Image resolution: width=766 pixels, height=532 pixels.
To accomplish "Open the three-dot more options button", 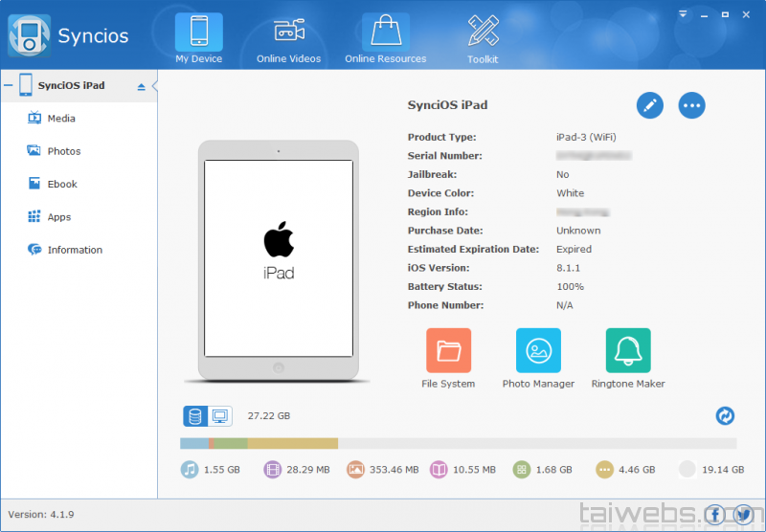I will pos(691,105).
